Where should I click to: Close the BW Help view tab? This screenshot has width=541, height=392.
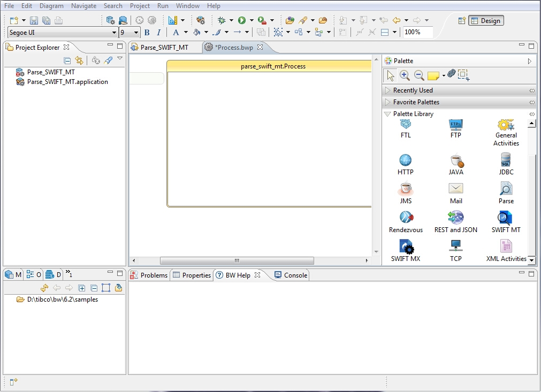pos(257,275)
